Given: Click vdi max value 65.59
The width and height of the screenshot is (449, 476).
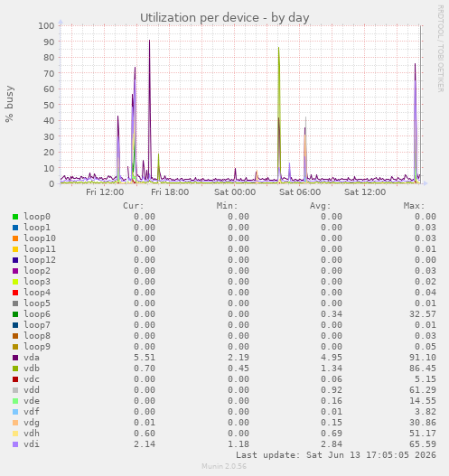Looking at the screenshot, I should click(423, 444).
